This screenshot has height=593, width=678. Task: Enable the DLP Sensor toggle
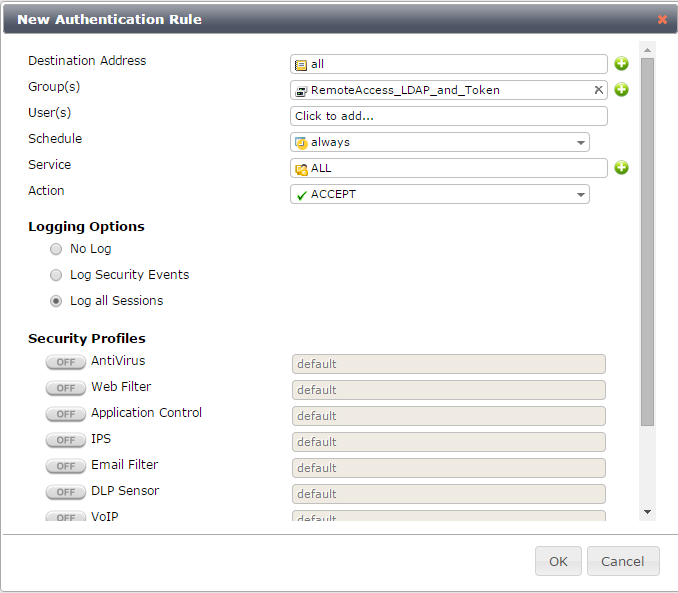coord(65,492)
